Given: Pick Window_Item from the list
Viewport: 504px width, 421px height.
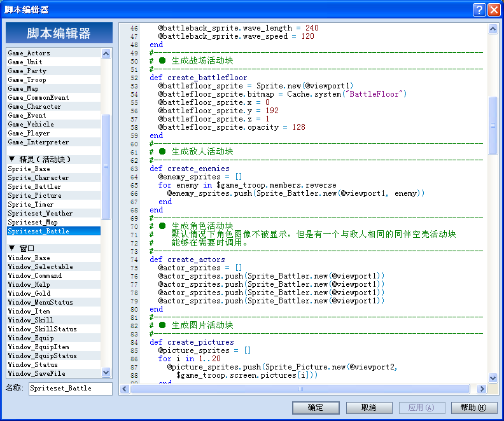Looking at the screenshot, I should (x=53, y=311).
